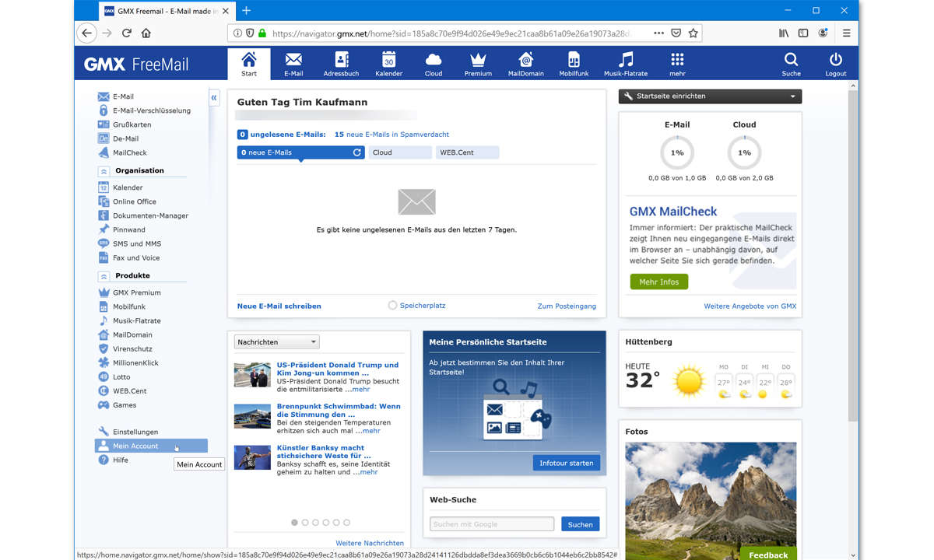Viewport: 934px width, 560px height.
Task: Click the green Feedback button
Action: 768,554
